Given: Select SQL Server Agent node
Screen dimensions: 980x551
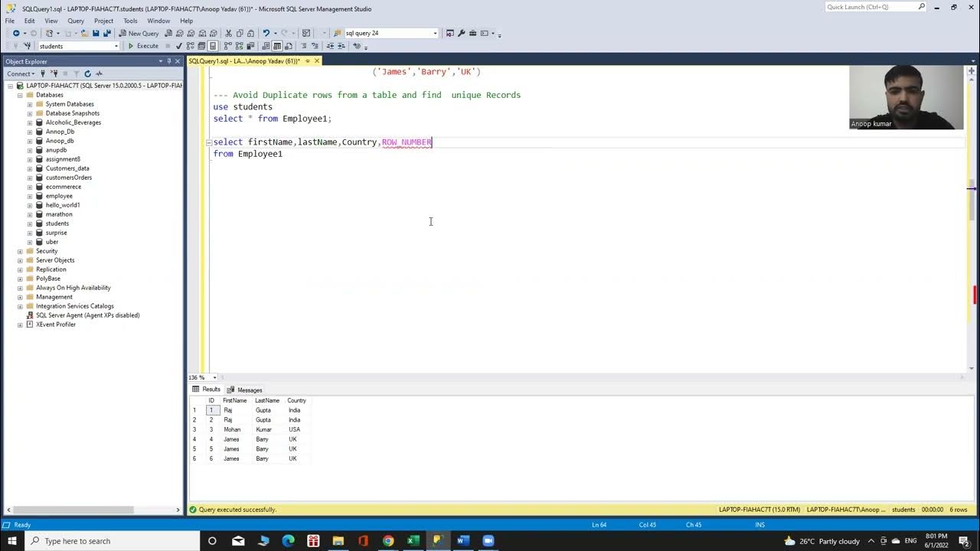Looking at the screenshot, I should [87, 315].
